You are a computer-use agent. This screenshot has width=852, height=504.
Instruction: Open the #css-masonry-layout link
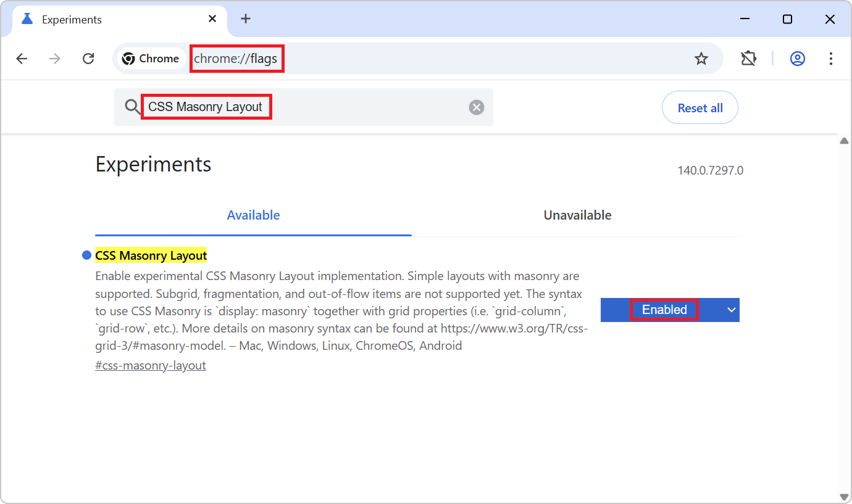pos(150,365)
